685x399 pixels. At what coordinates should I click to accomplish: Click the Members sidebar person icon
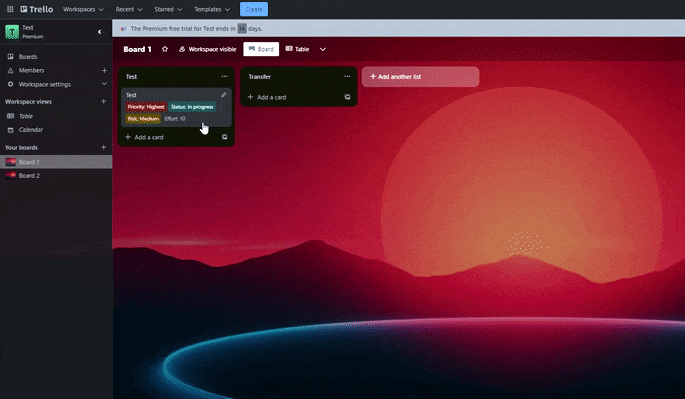(x=10, y=70)
